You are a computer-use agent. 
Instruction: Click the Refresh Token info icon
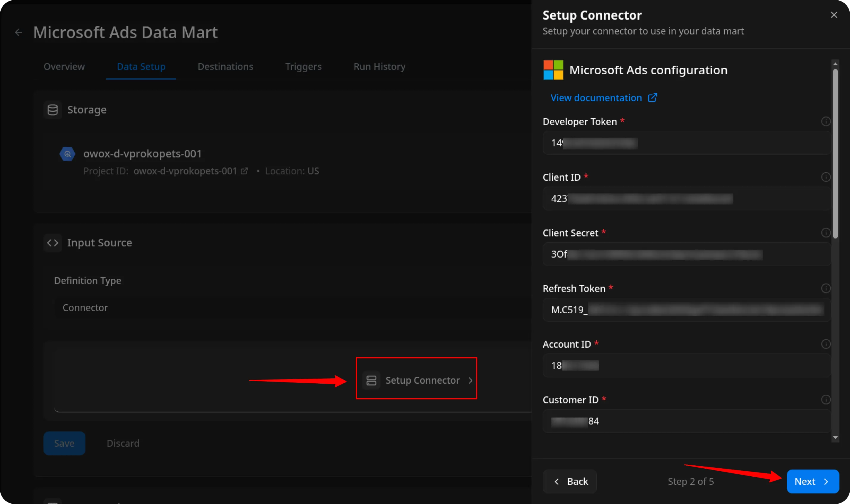click(825, 289)
